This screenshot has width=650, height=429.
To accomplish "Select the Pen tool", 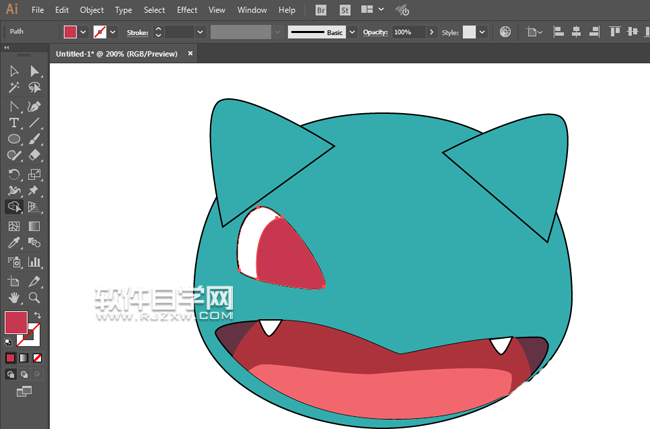I will 35,106.
